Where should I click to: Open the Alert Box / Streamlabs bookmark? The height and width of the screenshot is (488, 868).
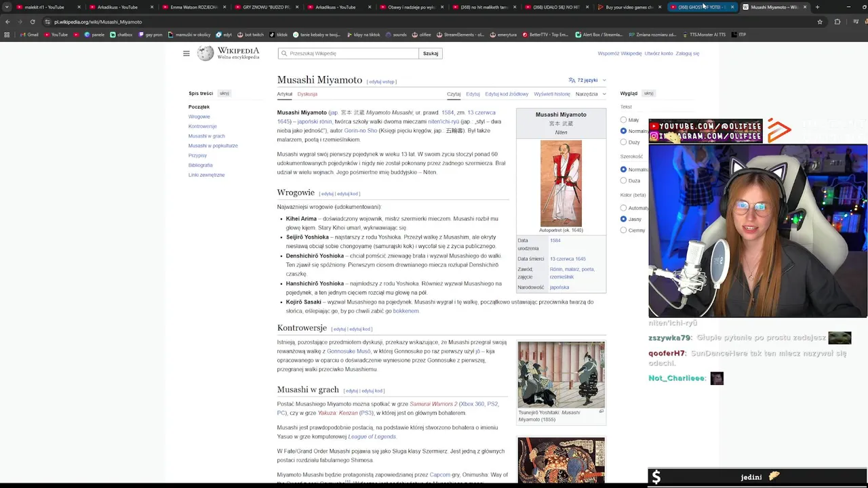pos(598,35)
